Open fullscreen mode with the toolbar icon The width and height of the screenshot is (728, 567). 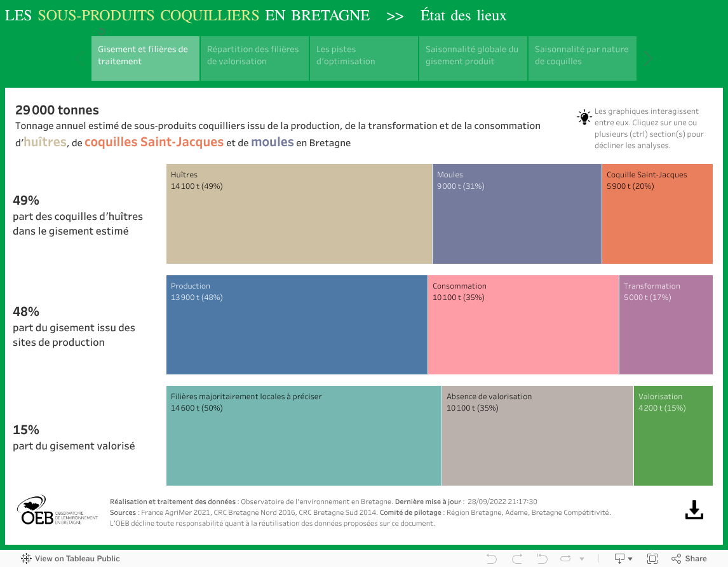tap(652, 559)
